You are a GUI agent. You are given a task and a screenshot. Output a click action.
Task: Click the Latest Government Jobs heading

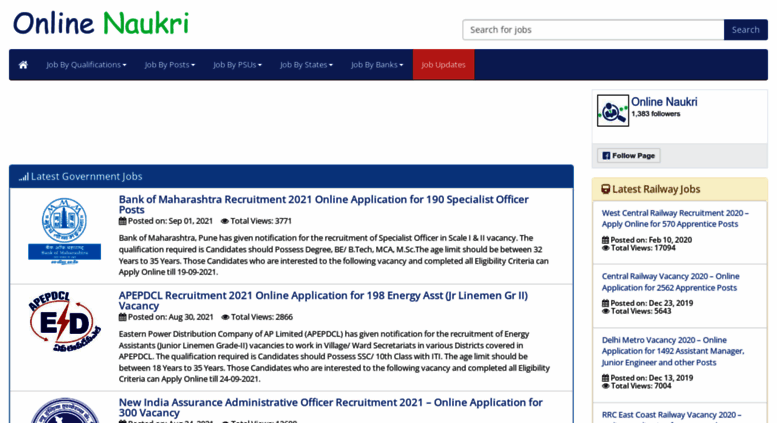pyautogui.click(x=87, y=177)
